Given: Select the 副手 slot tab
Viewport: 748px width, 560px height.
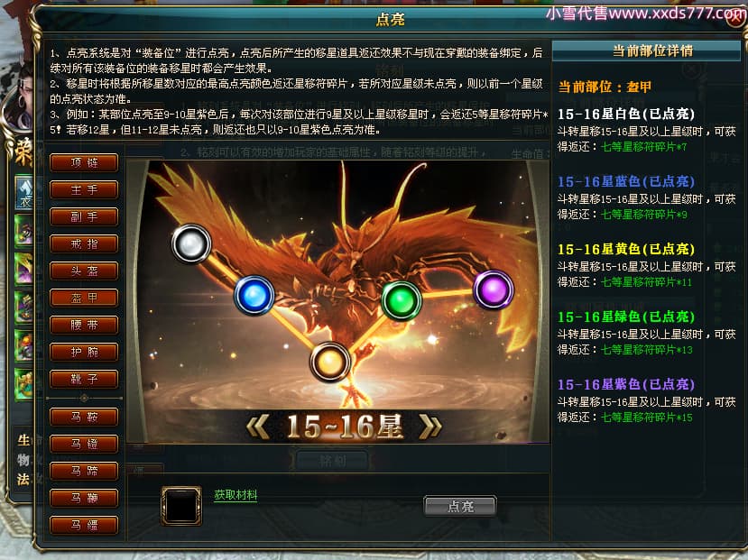Looking at the screenshot, I should [84, 216].
